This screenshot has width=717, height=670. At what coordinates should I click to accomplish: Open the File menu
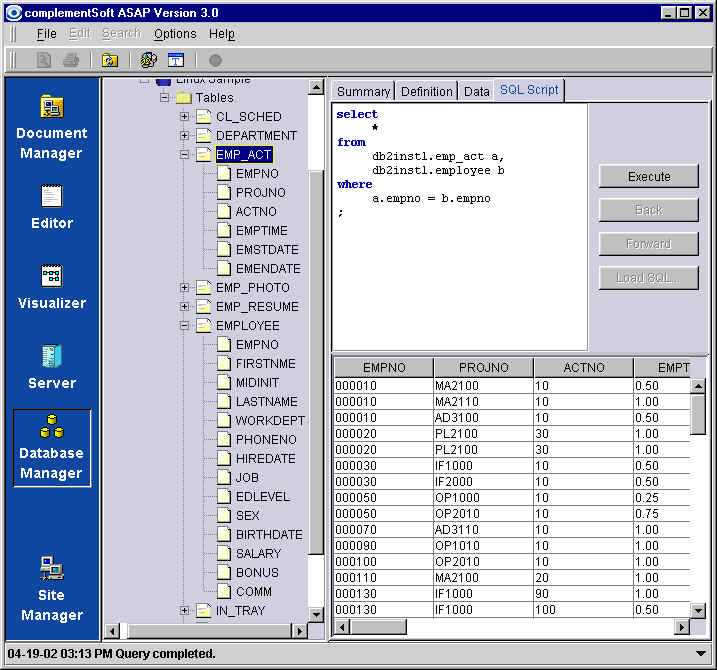(x=46, y=34)
